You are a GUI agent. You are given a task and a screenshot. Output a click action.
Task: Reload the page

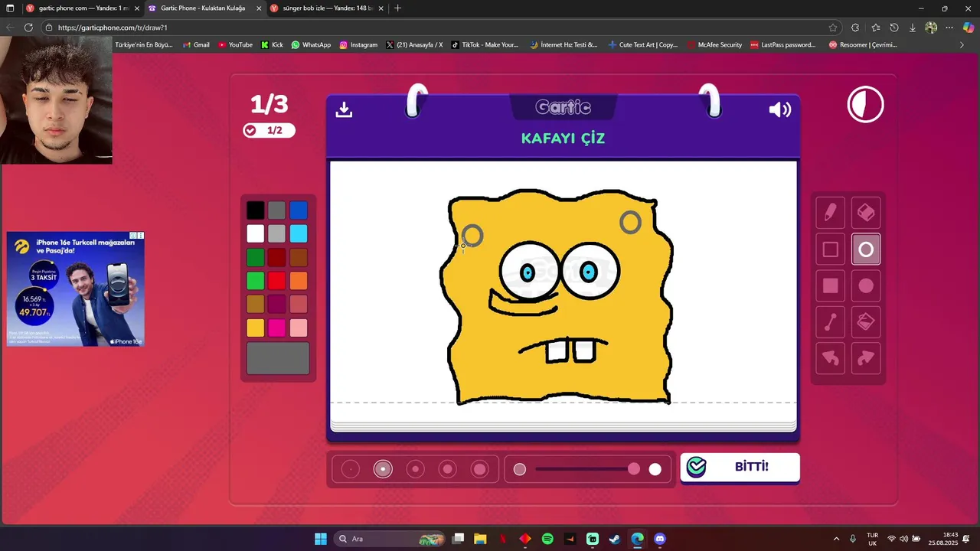[x=28, y=28]
